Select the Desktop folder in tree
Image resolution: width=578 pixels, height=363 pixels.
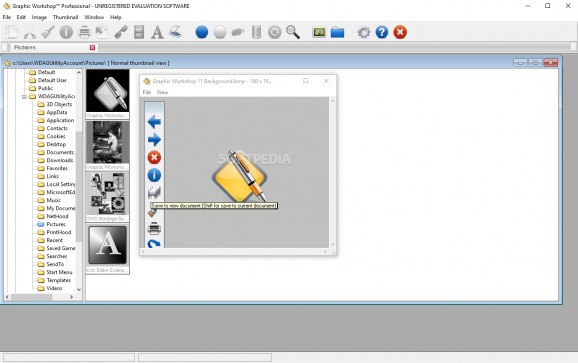[x=52, y=144]
